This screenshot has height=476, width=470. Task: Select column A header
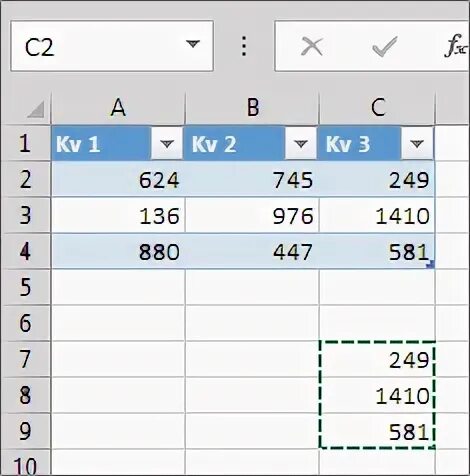coord(118,108)
